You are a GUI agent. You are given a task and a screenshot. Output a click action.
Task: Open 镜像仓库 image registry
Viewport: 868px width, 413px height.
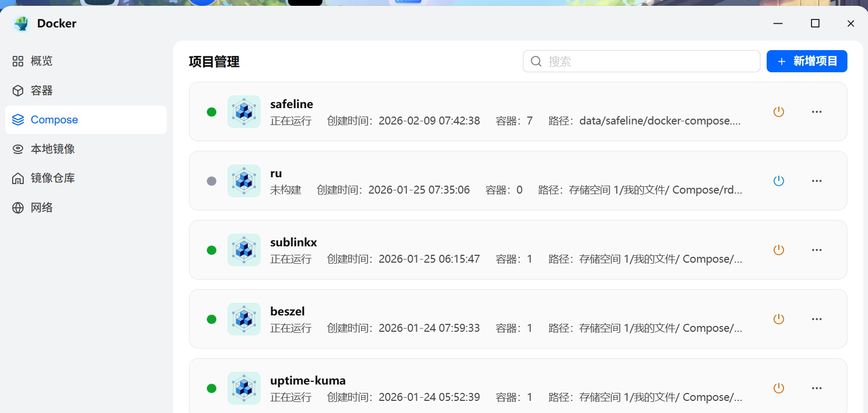point(86,178)
